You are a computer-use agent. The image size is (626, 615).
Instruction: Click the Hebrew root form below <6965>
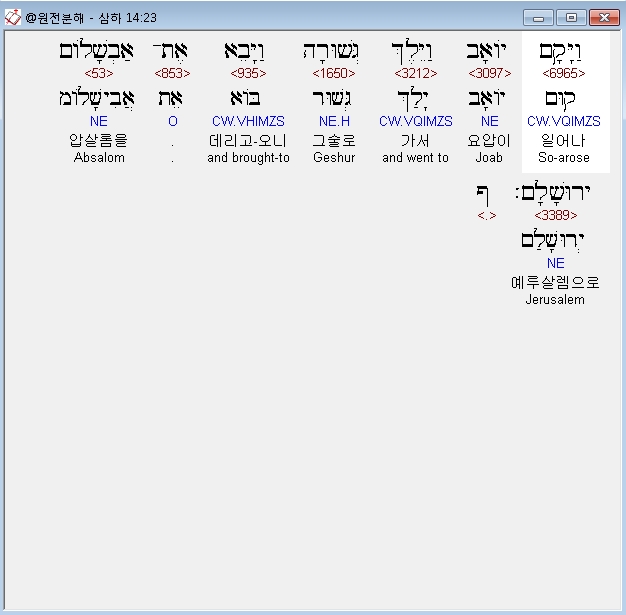(x=561, y=99)
